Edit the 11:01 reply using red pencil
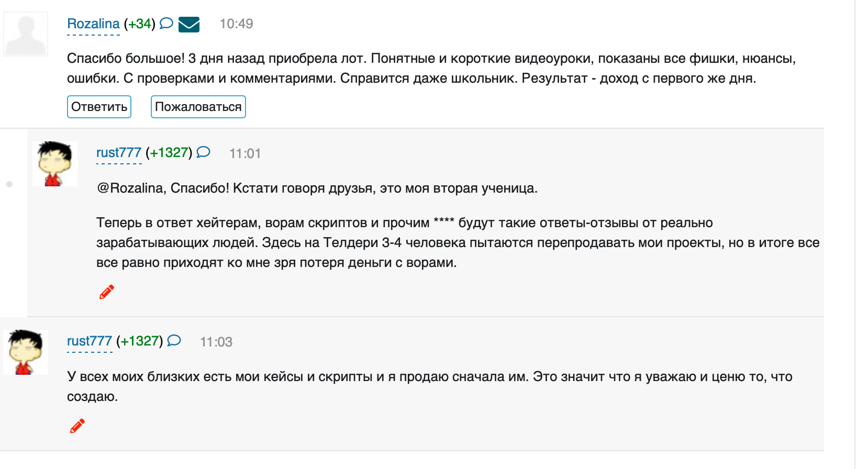This screenshot has height=469, width=868. click(107, 292)
